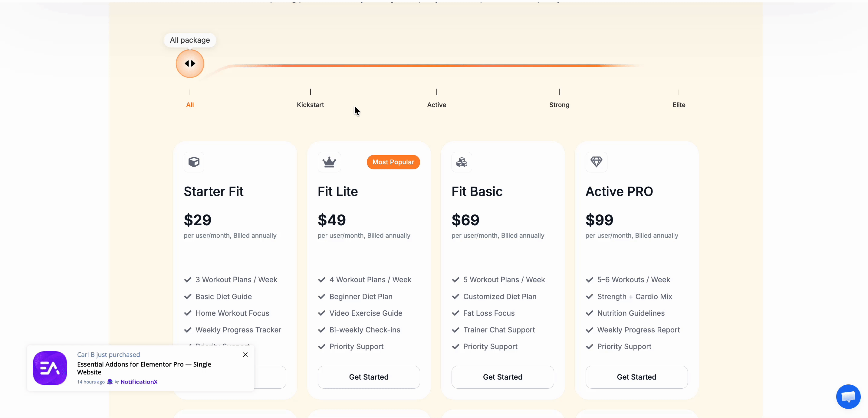Select the Active pricing tier
Screen dimensions: 868x418
436,105
